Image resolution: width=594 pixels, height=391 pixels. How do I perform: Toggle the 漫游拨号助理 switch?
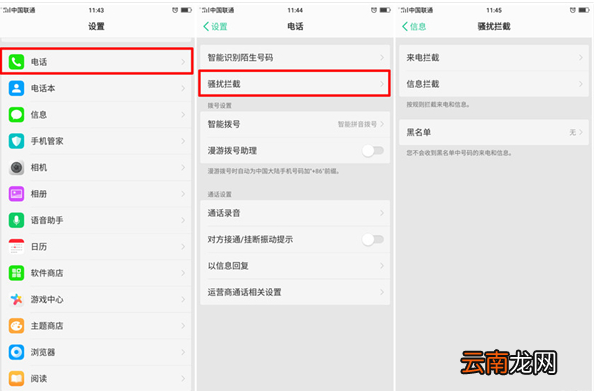373,151
